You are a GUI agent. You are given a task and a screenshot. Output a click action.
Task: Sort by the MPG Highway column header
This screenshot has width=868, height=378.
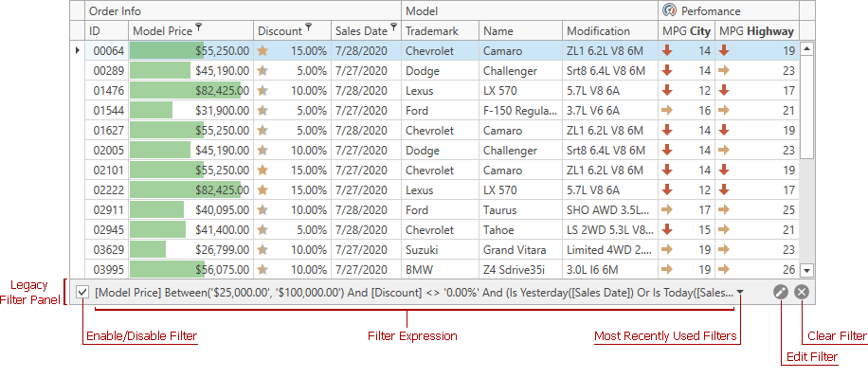click(757, 31)
